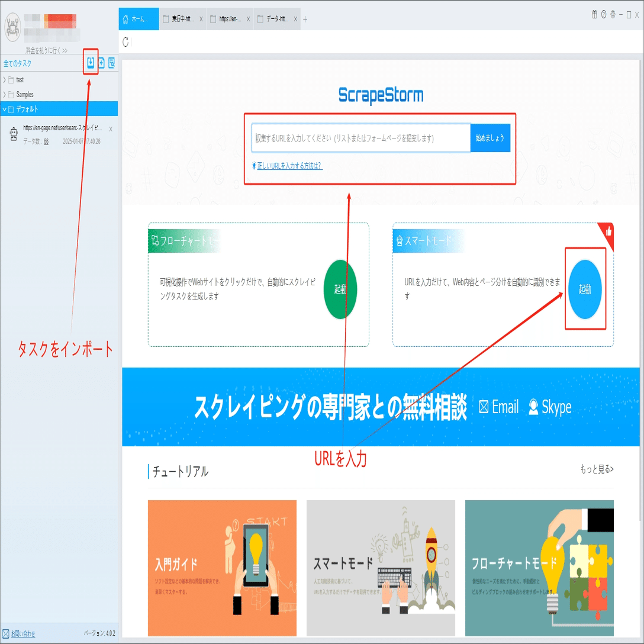The width and height of the screenshot is (644, 644).
Task: Click the バージョン 4.0.2 text
Action: (x=99, y=633)
